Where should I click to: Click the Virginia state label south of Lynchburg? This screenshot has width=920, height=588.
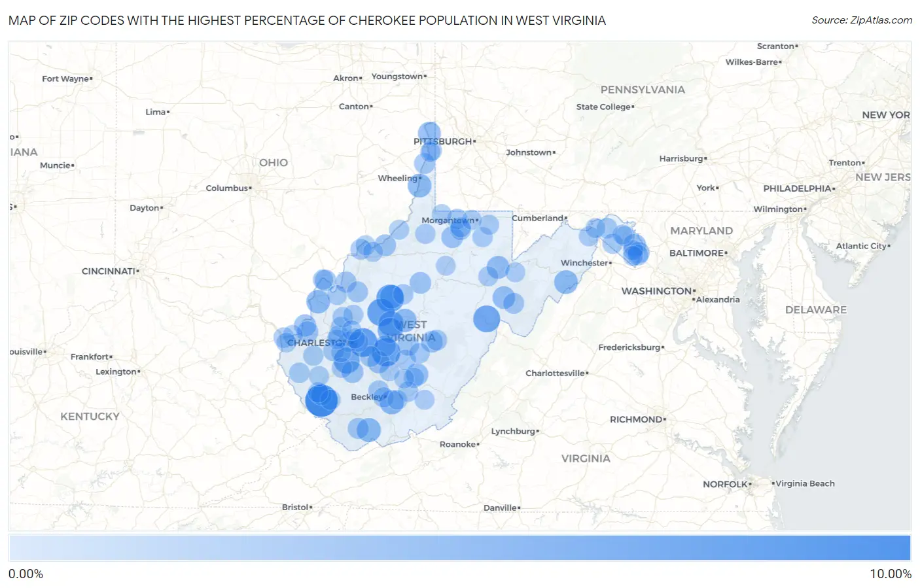(x=586, y=458)
